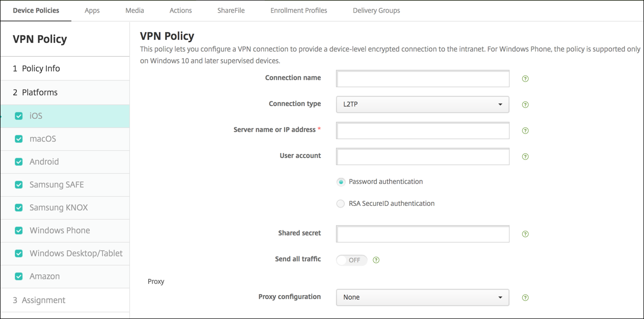Click help icon next to Connection name
This screenshot has width=644, height=319.
tap(525, 79)
